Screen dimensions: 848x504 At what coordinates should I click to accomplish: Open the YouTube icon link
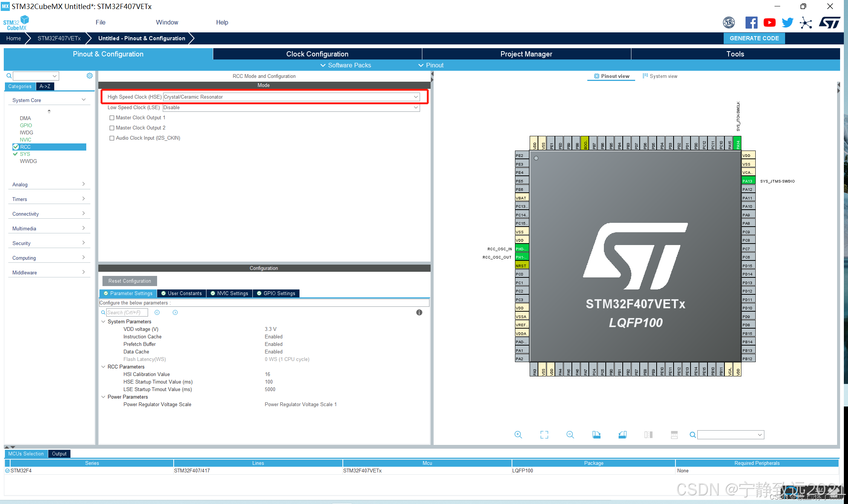click(x=769, y=23)
